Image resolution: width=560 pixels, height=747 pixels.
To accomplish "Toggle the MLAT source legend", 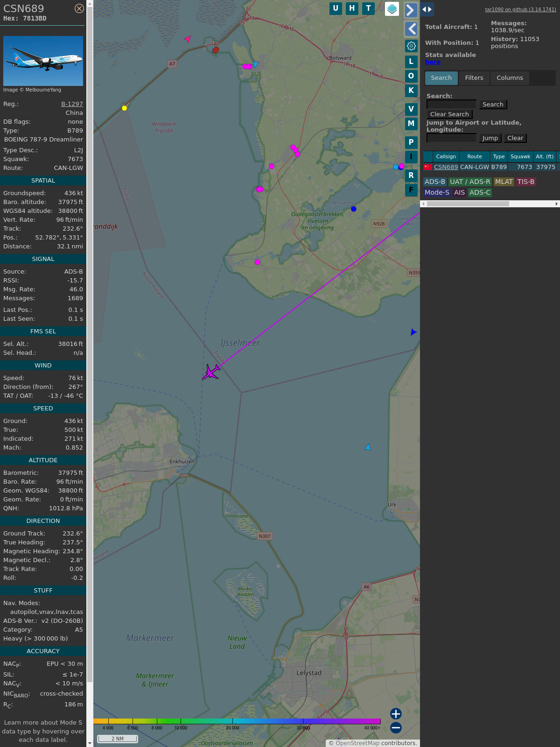I will click(x=504, y=182).
